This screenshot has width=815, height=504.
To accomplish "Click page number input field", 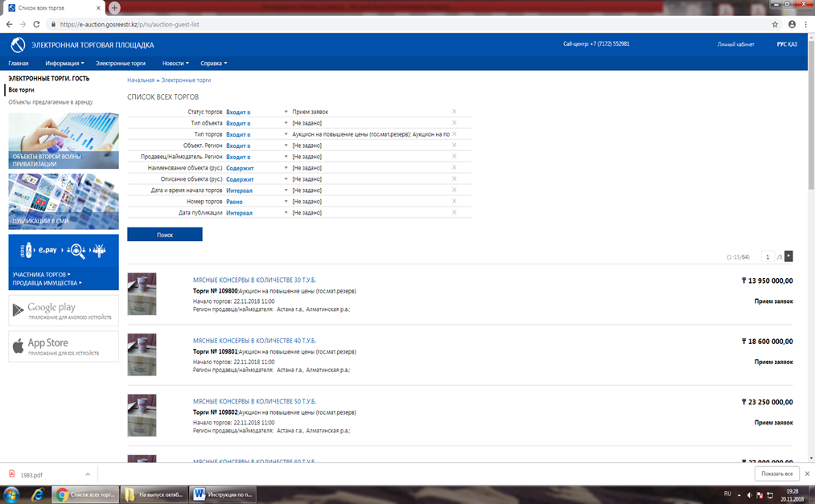I will click(768, 256).
